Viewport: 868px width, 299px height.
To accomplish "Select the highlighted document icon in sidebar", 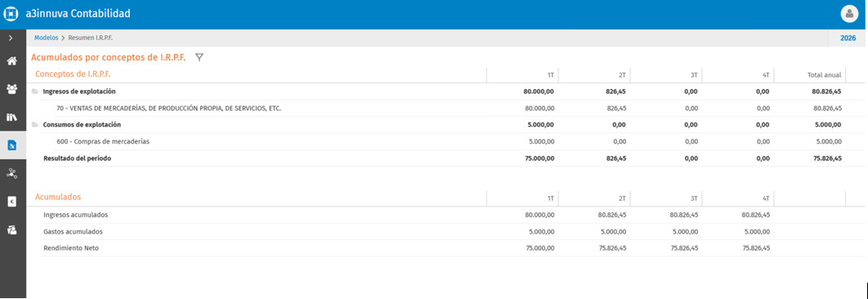I will pyautogui.click(x=11, y=145).
